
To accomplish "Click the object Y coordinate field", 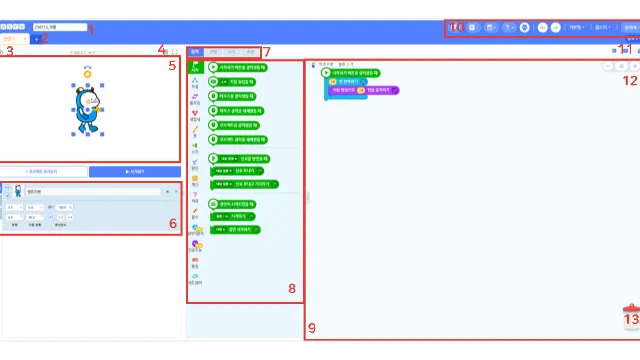I will click(x=34, y=207).
